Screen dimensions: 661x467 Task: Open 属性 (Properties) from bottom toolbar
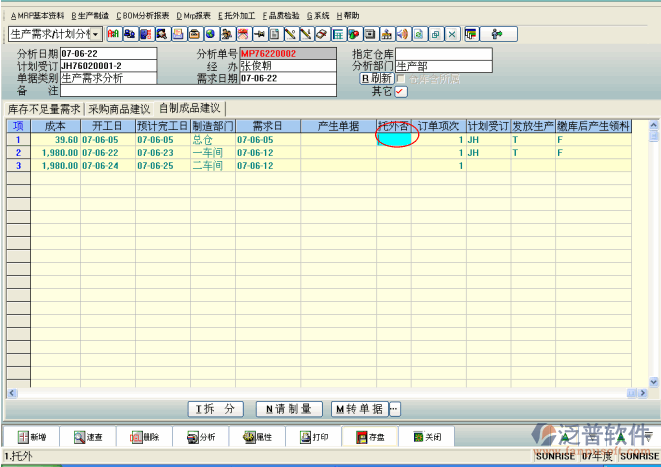(x=258, y=437)
